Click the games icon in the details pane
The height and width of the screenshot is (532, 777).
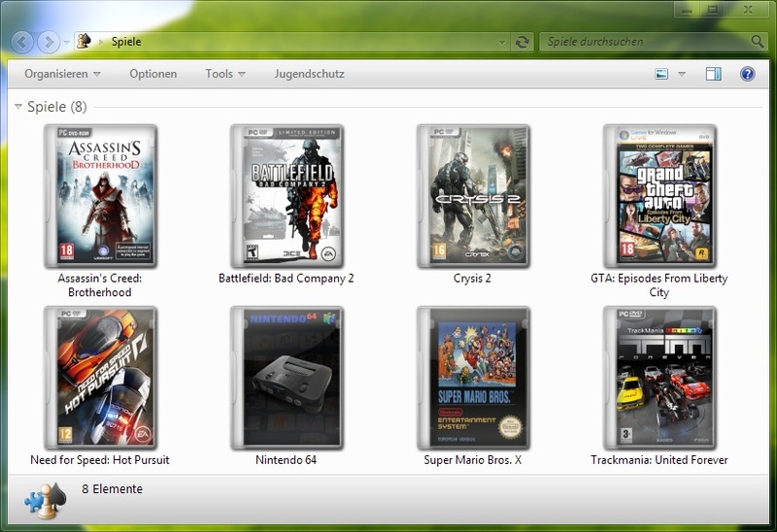[x=45, y=500]
